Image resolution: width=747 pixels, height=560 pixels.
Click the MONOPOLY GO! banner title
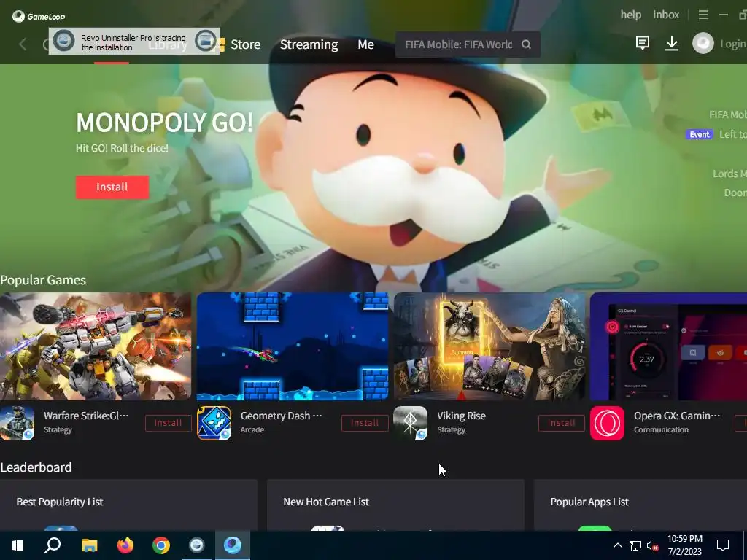164,122
